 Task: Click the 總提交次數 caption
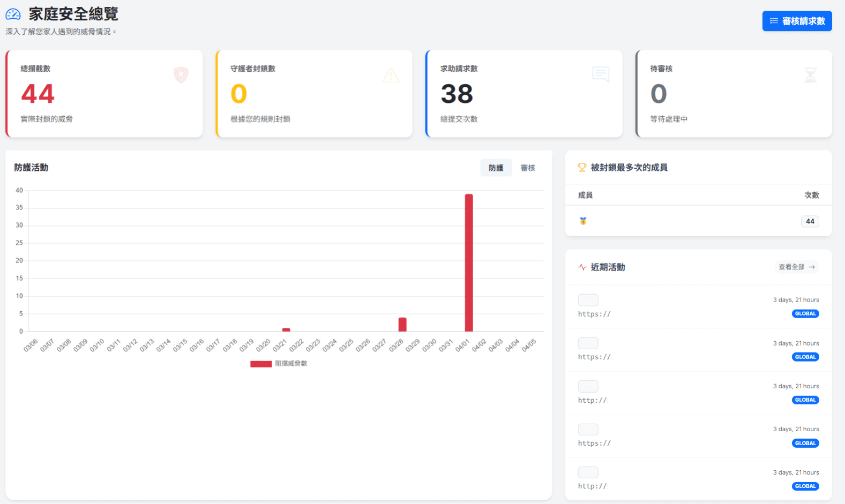[x=459, y=119]
